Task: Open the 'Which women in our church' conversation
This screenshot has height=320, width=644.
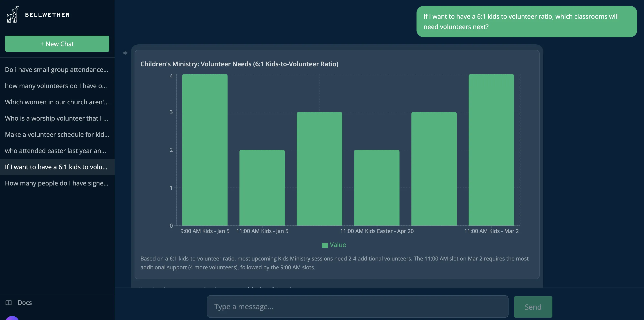Action: [56, 102]
